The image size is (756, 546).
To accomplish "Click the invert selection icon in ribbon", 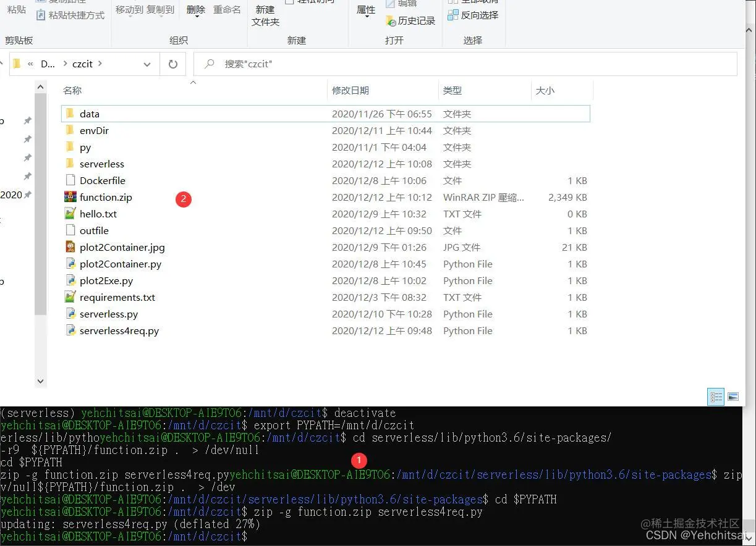I will [x=453, y=15].
